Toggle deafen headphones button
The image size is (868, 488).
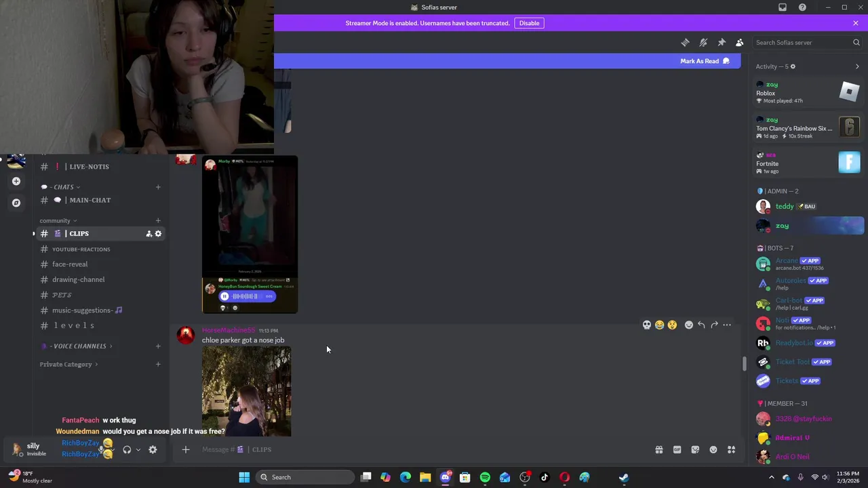127,449
